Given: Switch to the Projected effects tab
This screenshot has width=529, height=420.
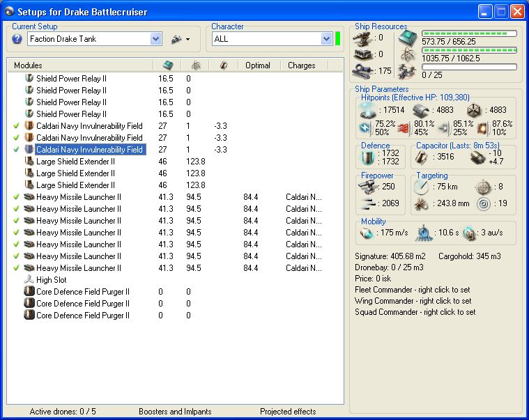Looking at the screenshot, I should (288, 412).
